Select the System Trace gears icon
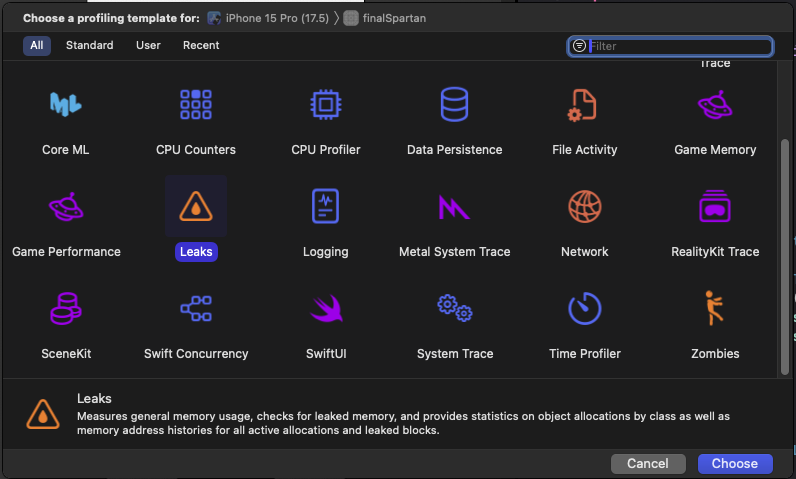 click(455, 308)
